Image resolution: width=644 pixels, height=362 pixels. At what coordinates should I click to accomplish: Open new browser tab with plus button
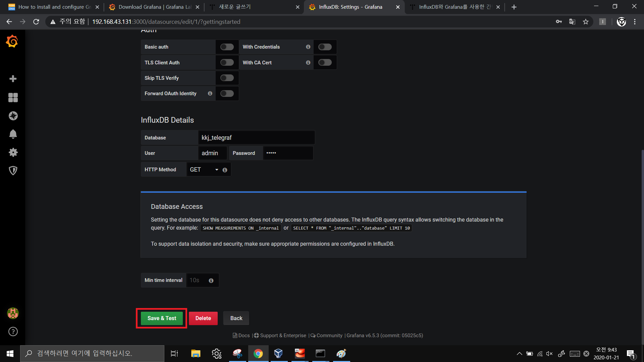[514, 7]
